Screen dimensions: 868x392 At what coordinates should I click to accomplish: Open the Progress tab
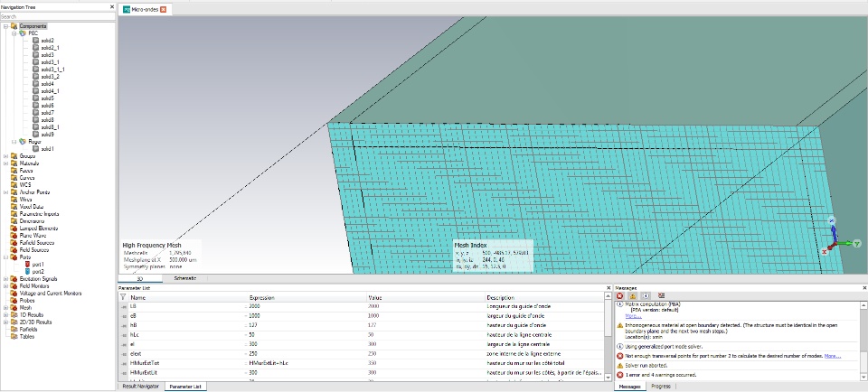(x=660, y=387)
